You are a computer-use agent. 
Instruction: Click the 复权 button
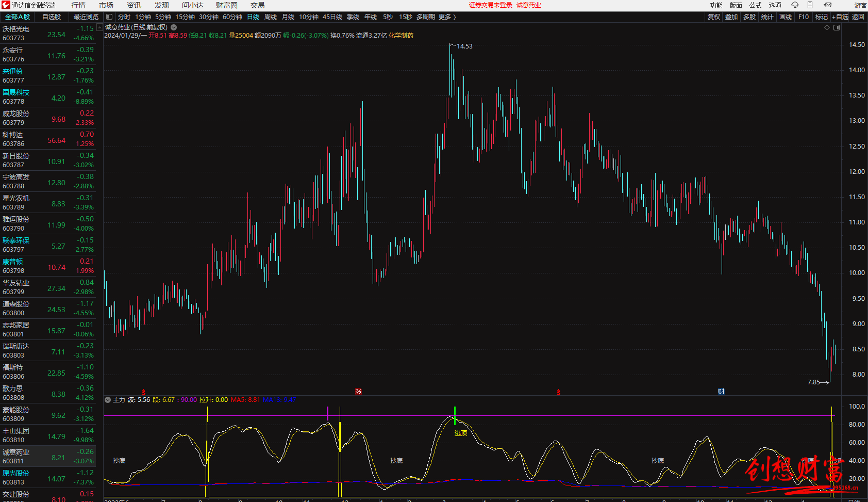(713, 17)
